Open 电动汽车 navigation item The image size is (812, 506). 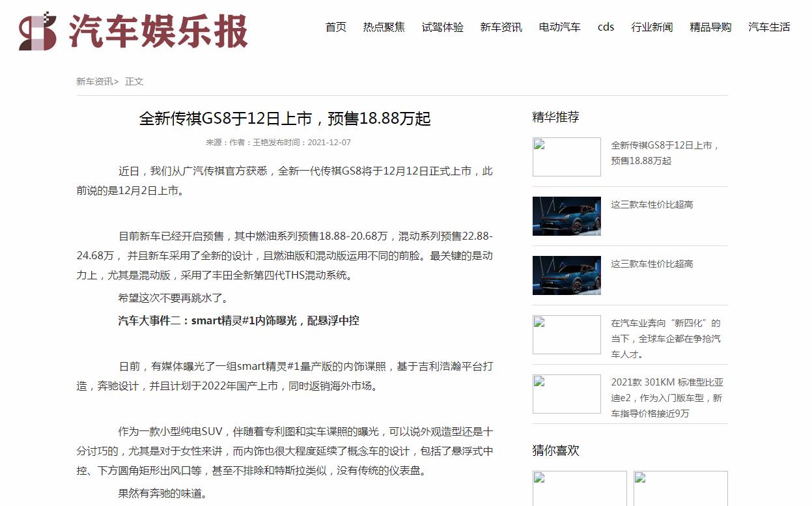click(560, 27)
